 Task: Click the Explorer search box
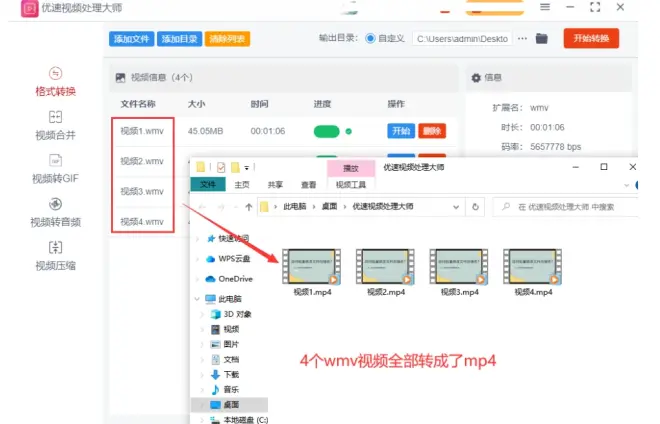coord(565,207)
